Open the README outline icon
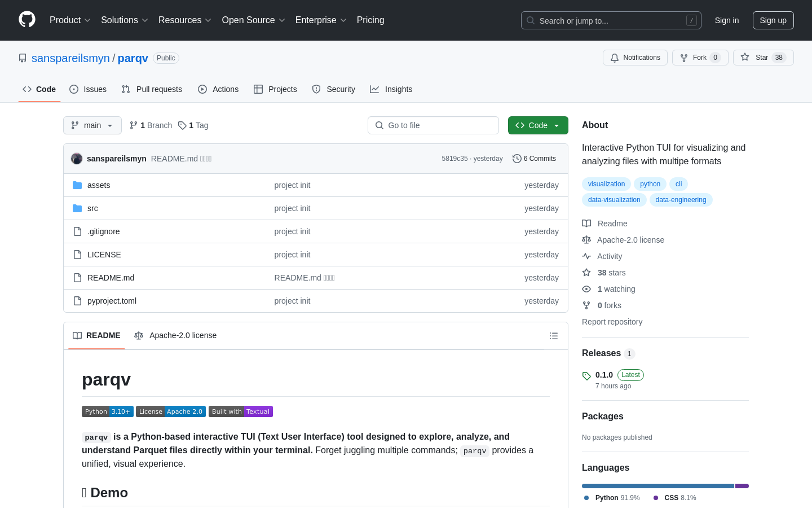The height and width of the screenshot is (508, 812). click(x=554, y=336)
